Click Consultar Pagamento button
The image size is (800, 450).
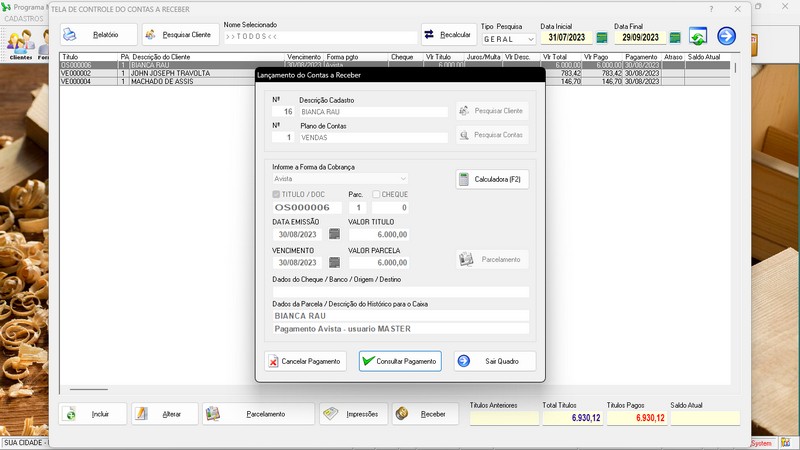click(x=400, y=361)
